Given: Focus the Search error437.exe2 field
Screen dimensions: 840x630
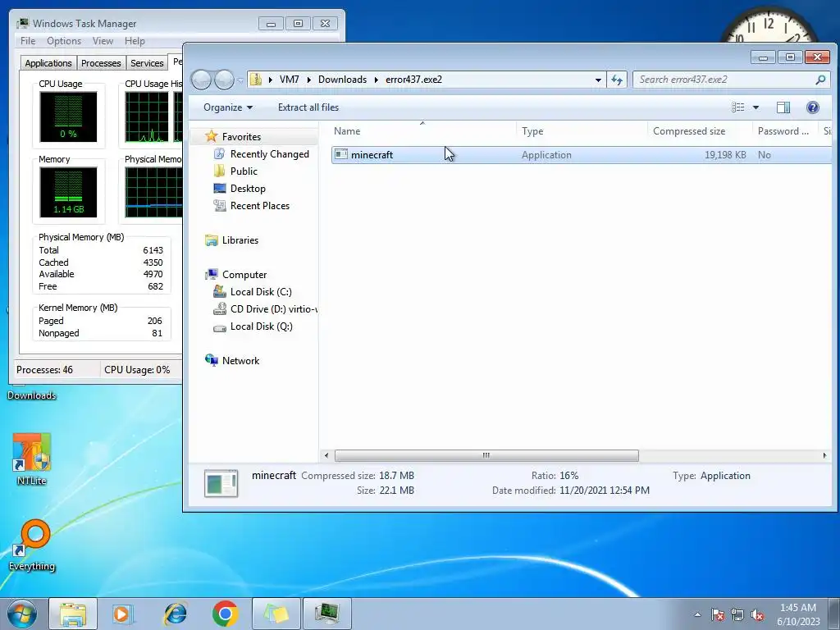Looking at the screenshot, I should pyautogui.click(x=731, y=80).
